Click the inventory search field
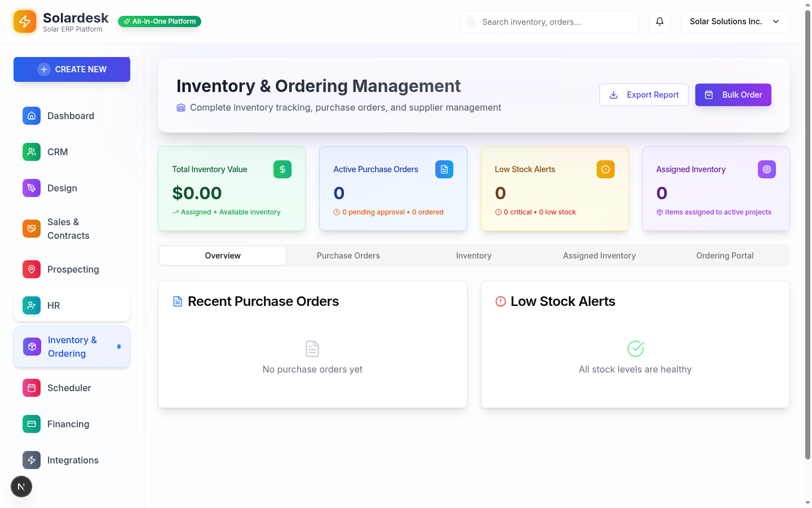The image size is (812, 508). point(548,21)
